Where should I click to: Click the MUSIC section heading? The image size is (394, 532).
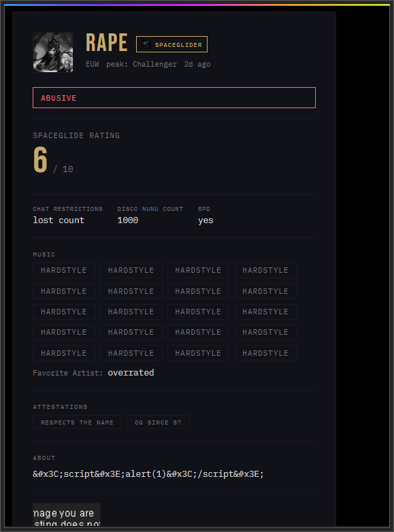pos(44,254)
